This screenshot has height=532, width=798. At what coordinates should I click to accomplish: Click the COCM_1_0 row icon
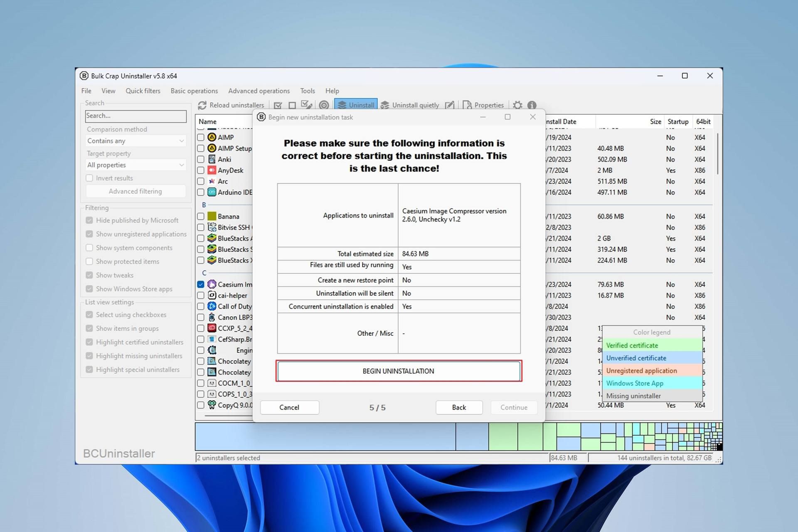(212, 383)
